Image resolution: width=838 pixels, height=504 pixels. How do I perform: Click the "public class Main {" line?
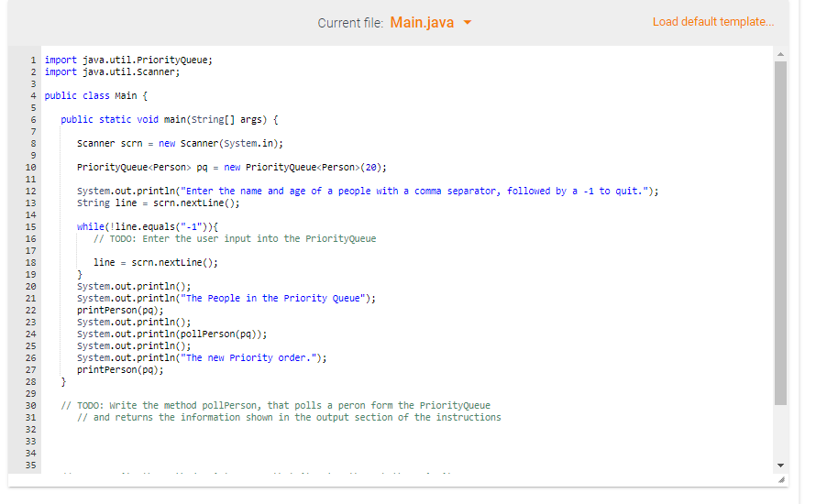(96, 95)
